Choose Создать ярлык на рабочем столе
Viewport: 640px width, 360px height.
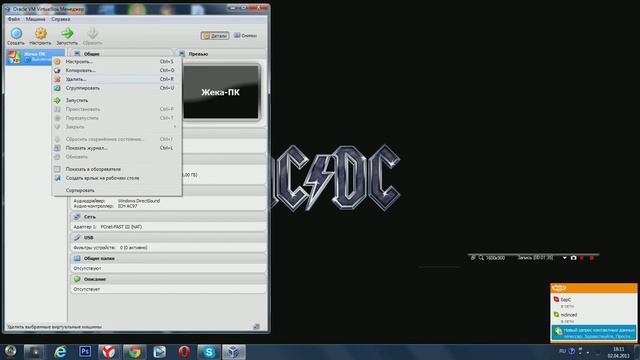tap(117, 178)
